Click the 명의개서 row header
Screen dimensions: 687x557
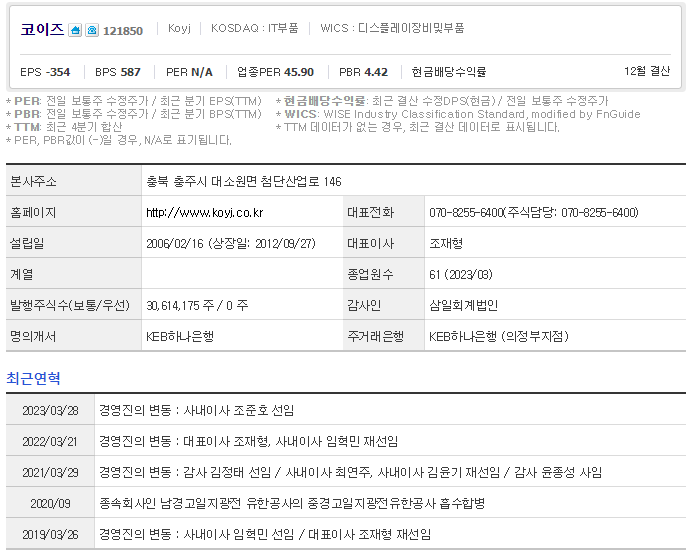(x=74, y=336)
